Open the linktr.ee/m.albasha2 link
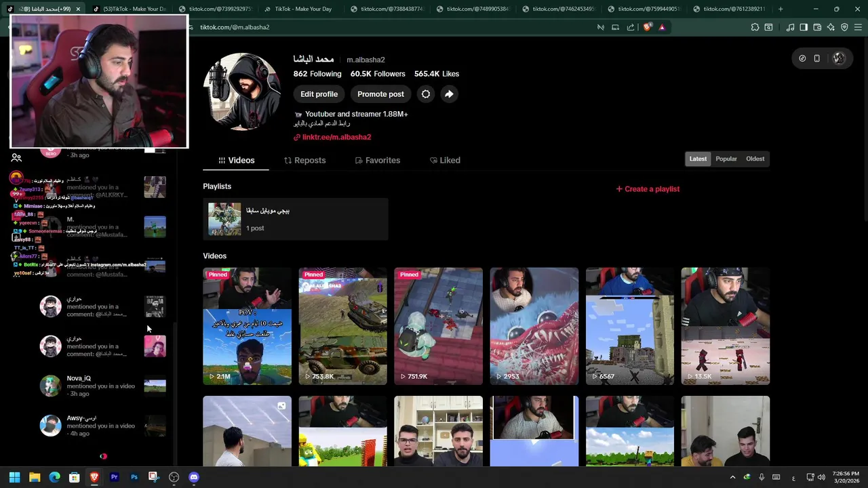 [x=332, y=137]
